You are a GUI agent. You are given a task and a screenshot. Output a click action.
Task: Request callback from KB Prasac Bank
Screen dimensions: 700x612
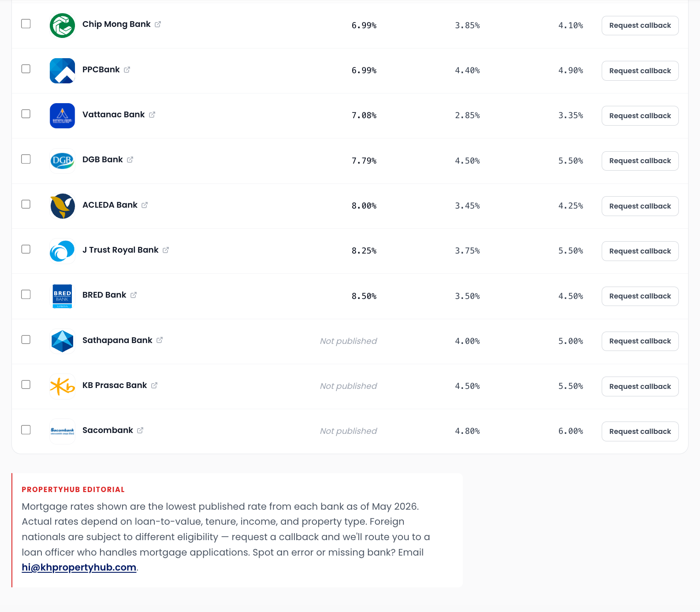point(640,386)
